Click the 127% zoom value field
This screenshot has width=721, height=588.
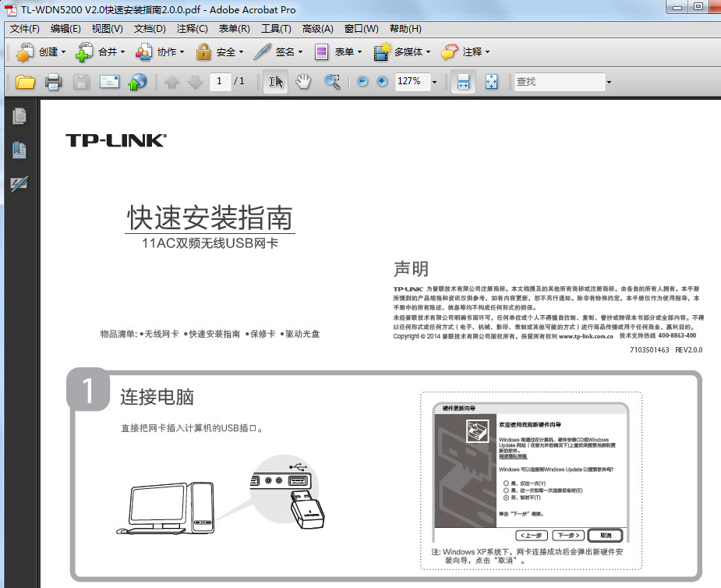[412, 82]
